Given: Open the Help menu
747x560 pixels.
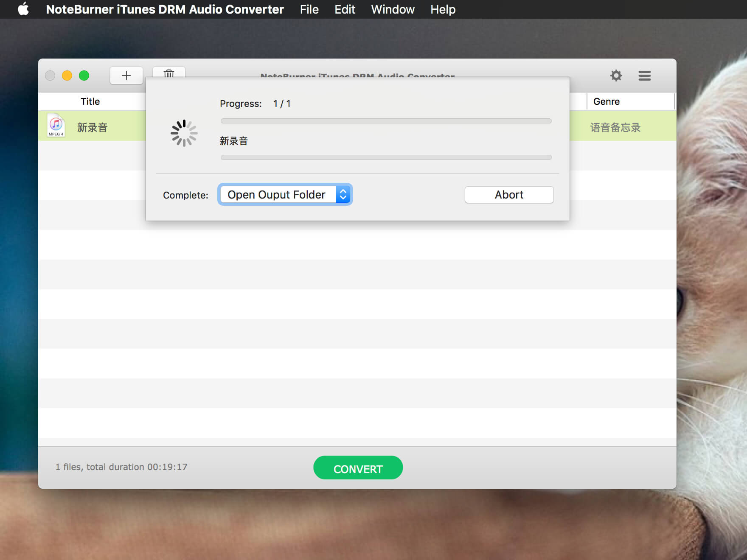Looking at the screenshot, I should [x=443, y=9].
